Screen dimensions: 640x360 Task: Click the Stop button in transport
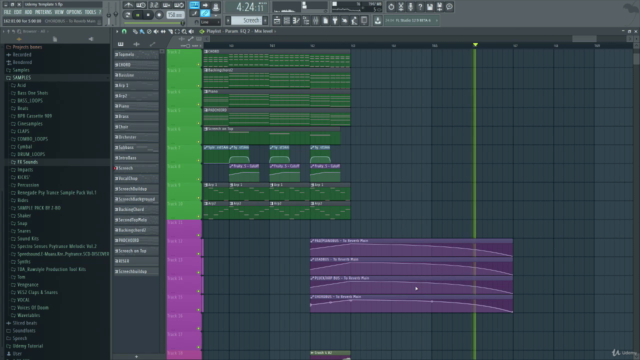(148, 15)
